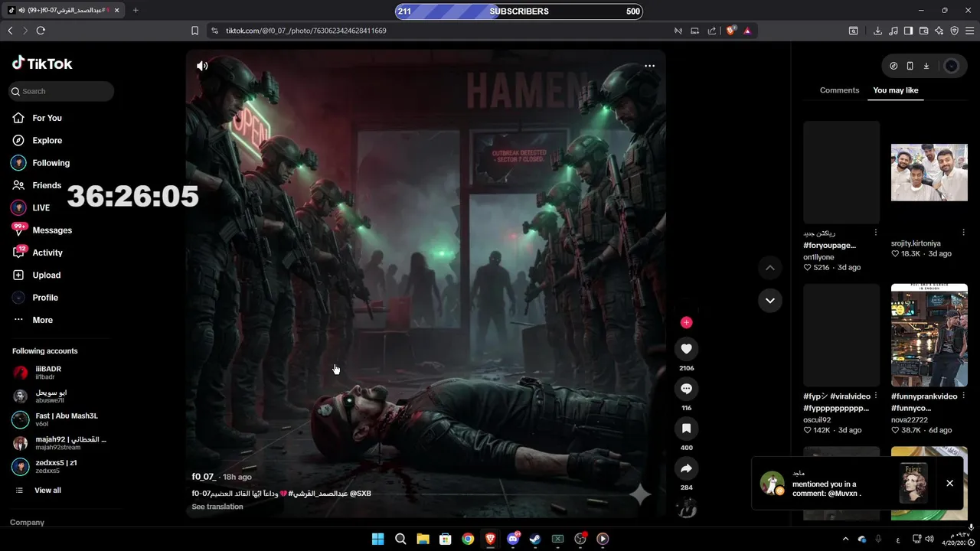The height and width of the screenshot is (551, 980).
Task: Open options for the oscuil92 video card
Action: (876, 396)
